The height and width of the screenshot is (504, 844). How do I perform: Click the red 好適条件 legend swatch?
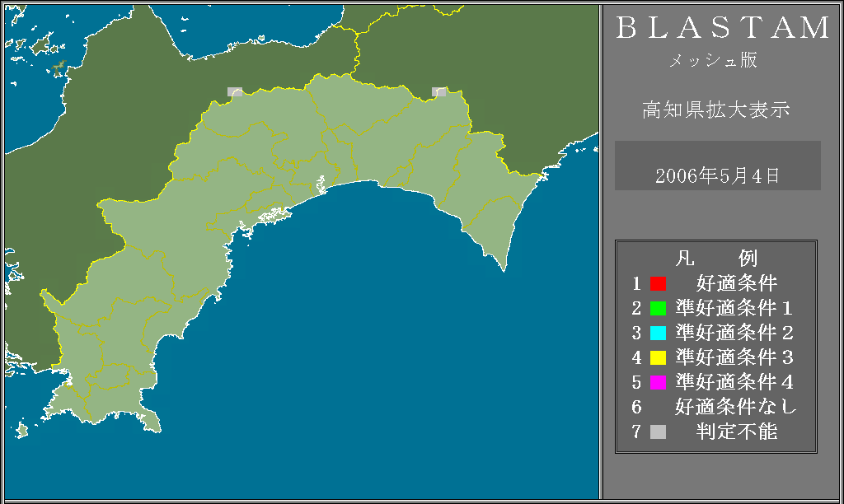coord(658,284)
